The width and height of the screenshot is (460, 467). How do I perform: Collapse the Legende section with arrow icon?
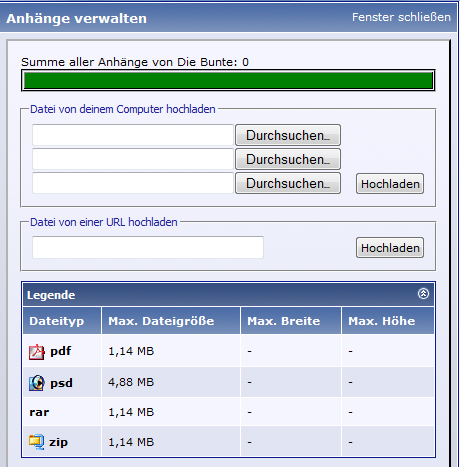tap(423, 294)
